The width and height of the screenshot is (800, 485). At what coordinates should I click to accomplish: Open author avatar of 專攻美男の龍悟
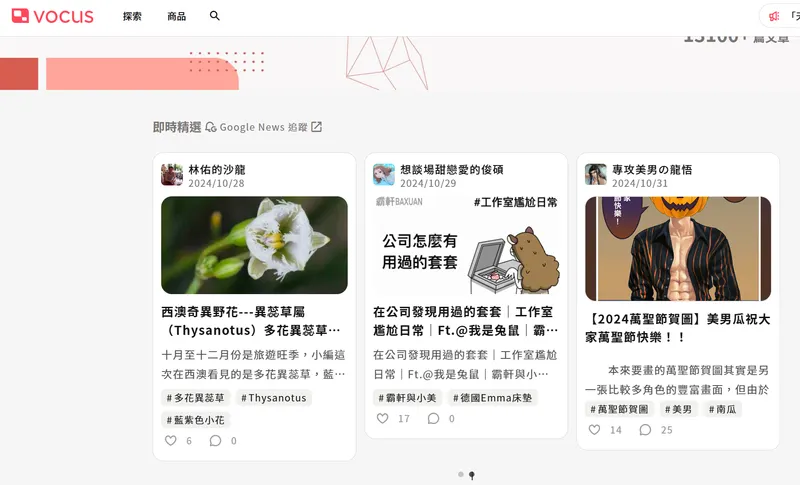click(595, 174)
